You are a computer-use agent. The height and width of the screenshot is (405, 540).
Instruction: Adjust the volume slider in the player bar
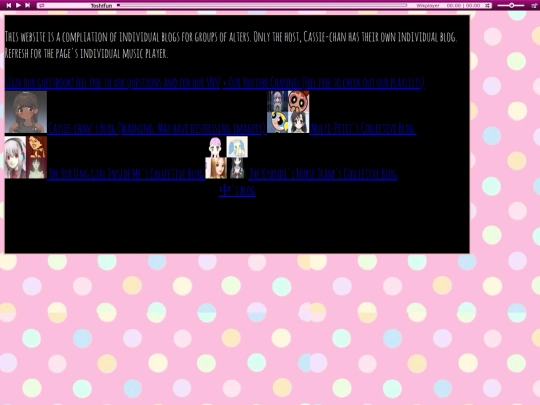coord(511,6)
